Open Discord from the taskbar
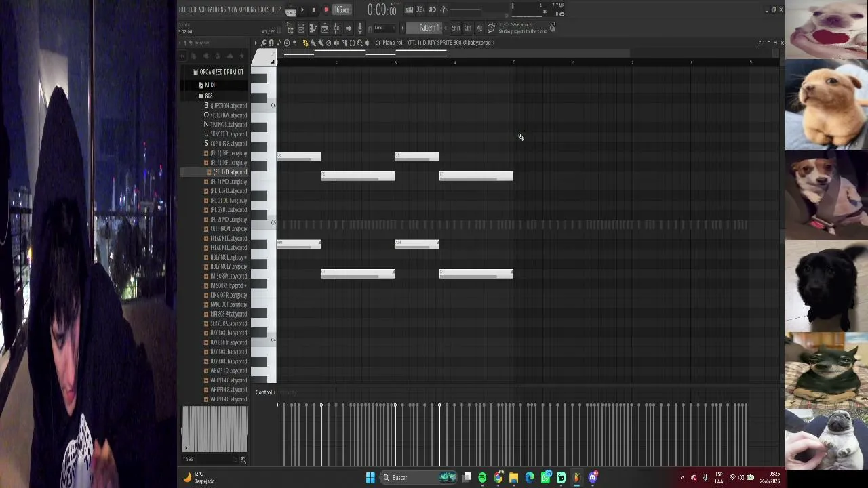 (x=593, y=478)
